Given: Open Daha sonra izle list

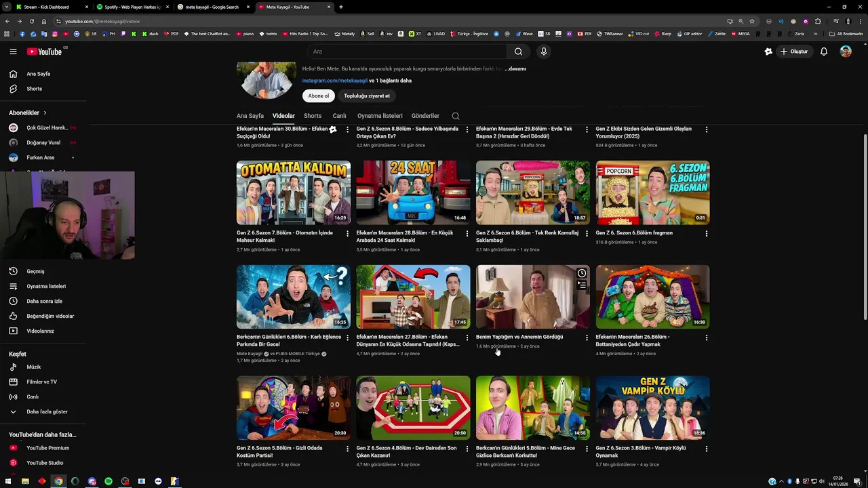Looking at the screenshot, I should tap(44, 301).
